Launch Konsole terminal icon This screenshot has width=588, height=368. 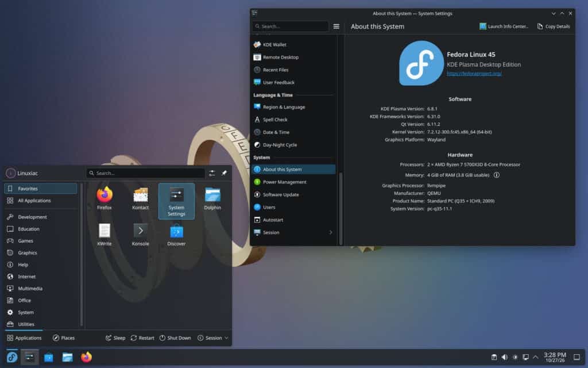click(140, 235)
